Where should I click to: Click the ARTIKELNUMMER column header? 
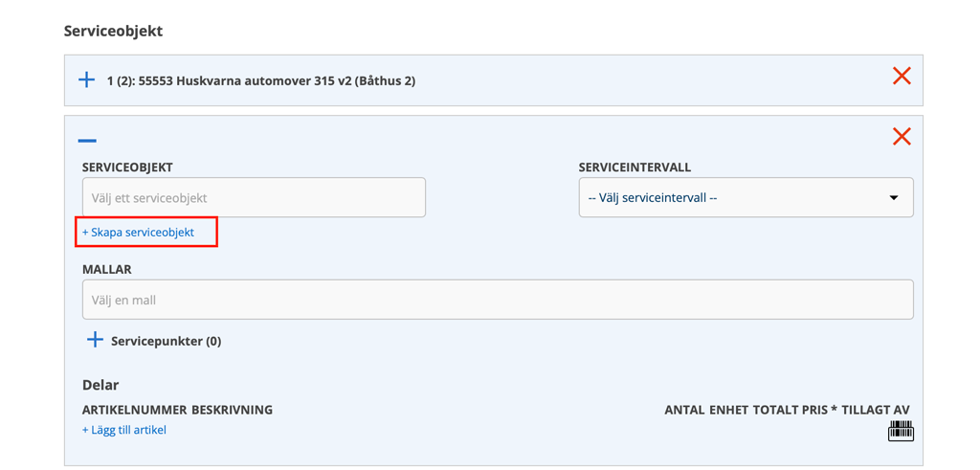click(134, 410)
